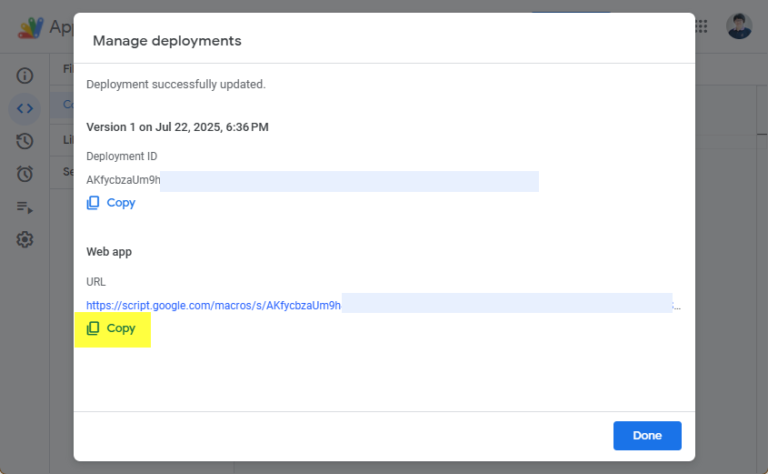Image resolution: width=768 pixels, height=474 pixels.
Task: Copy the Web app URL
Action: [111, 328]
